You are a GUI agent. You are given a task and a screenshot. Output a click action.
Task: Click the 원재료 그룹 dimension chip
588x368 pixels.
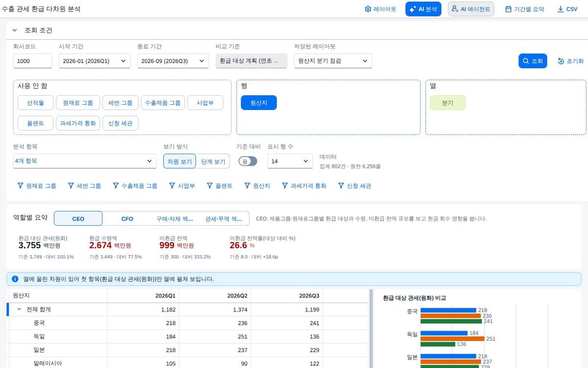click(78, 103)
